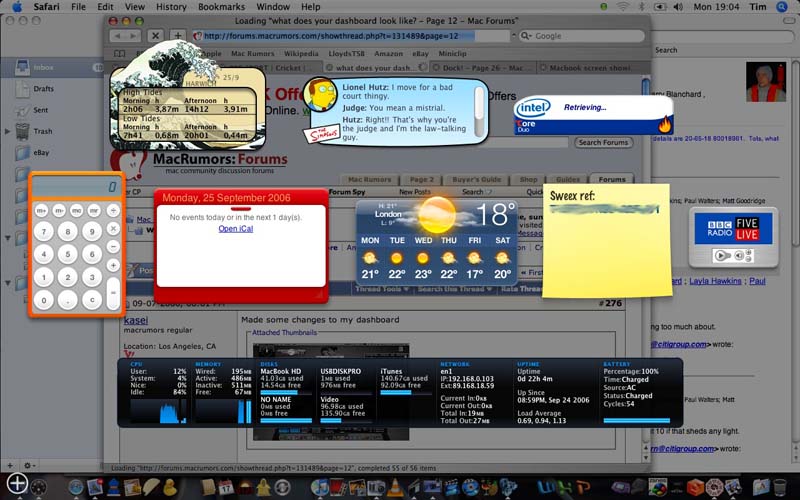Click the Wednesday forecast icon in Weather widget
This screenshot has width=800, height=500.
pyautogui.click(x=423, y=258)
